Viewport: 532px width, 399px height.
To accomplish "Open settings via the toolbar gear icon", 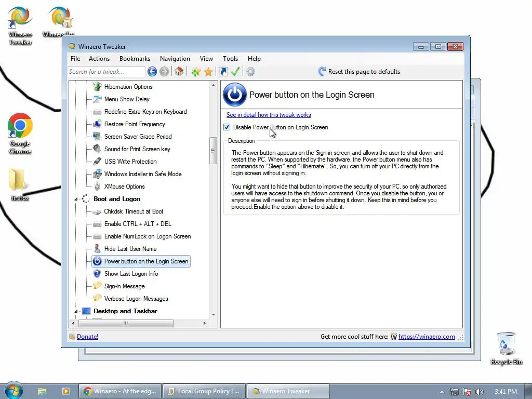I will tap(250, 72).
